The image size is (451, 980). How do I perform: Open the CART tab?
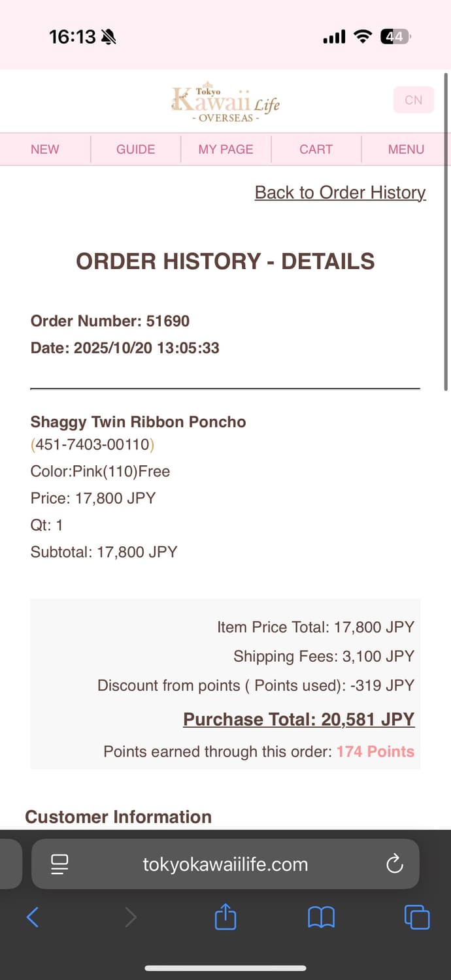coord(316,150)
